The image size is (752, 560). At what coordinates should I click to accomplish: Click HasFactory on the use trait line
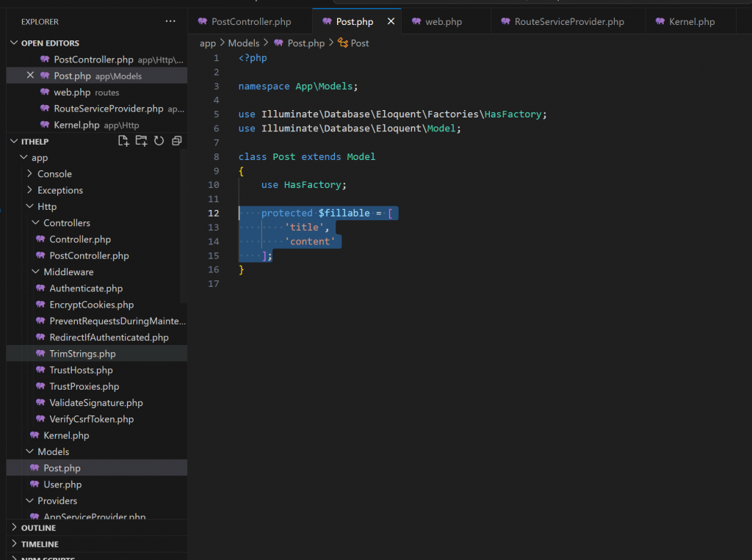312,185
